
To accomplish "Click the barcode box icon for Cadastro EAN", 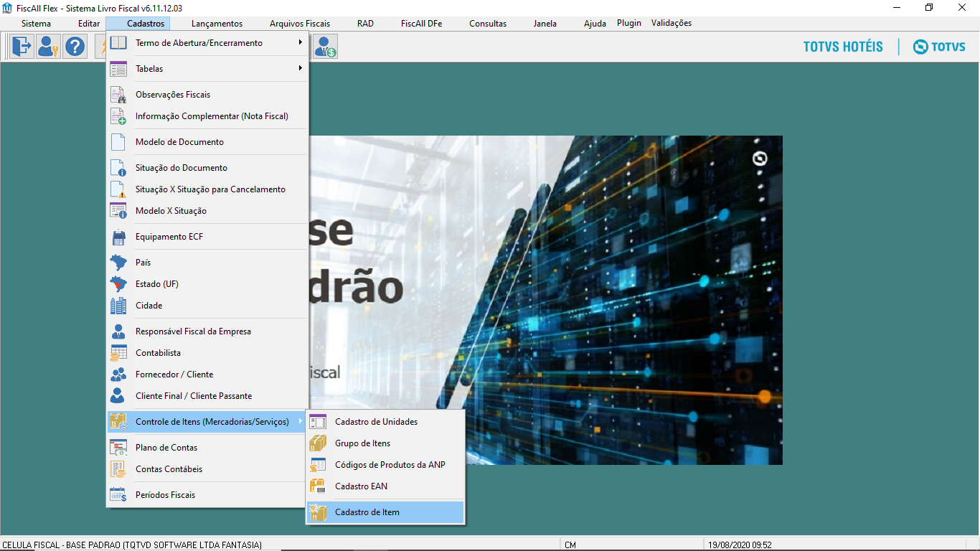I will pyautogui.click(x=318, y=486).
